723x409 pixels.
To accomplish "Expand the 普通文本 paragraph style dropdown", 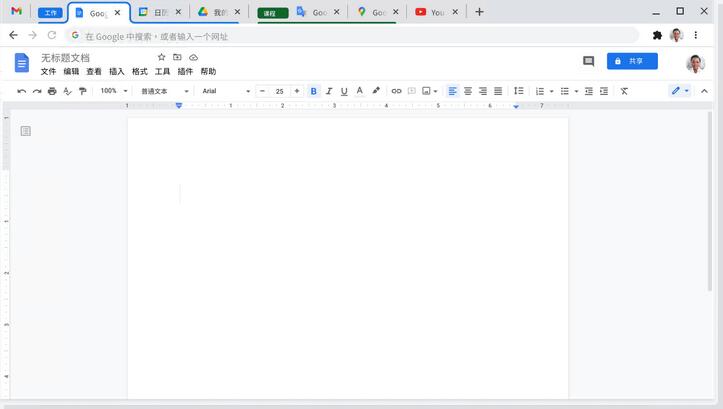I will (164, 91).
